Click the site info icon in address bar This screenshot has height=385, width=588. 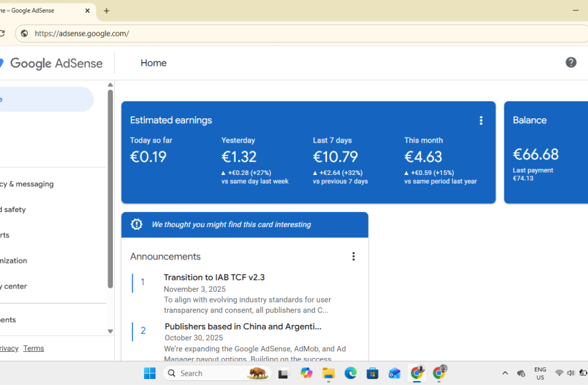(24, 33)
